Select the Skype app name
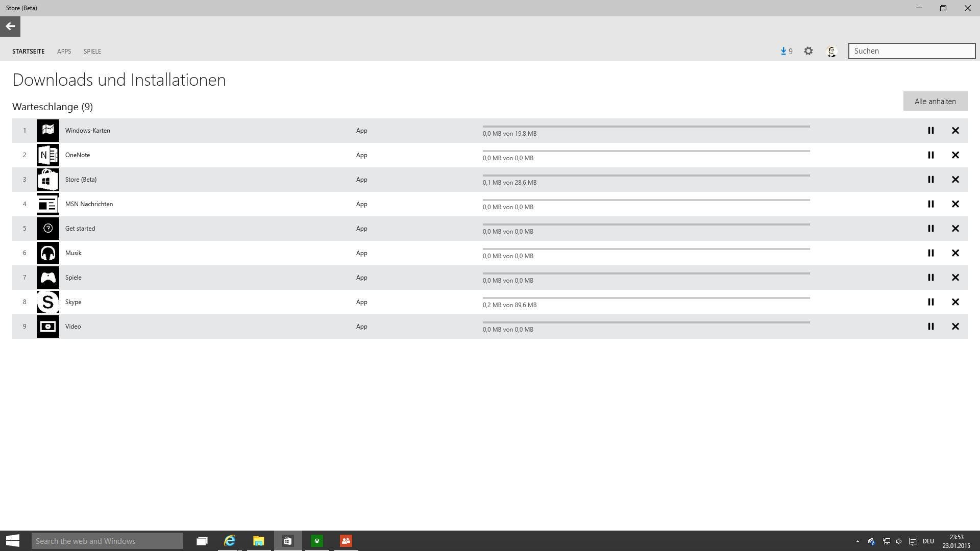The height and width of the screenshot is (551, 980). [73, 302]
